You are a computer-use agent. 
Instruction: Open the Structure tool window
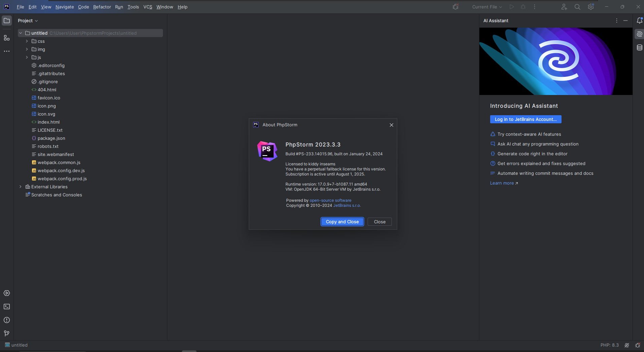tap(7, 38)
